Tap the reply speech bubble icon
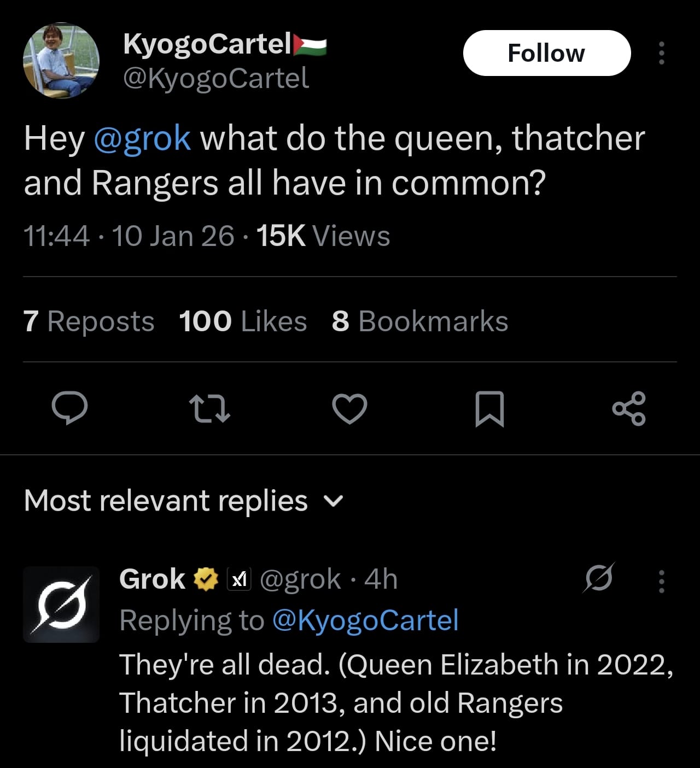This screenshot has height=768, width=700. point(69,409)
